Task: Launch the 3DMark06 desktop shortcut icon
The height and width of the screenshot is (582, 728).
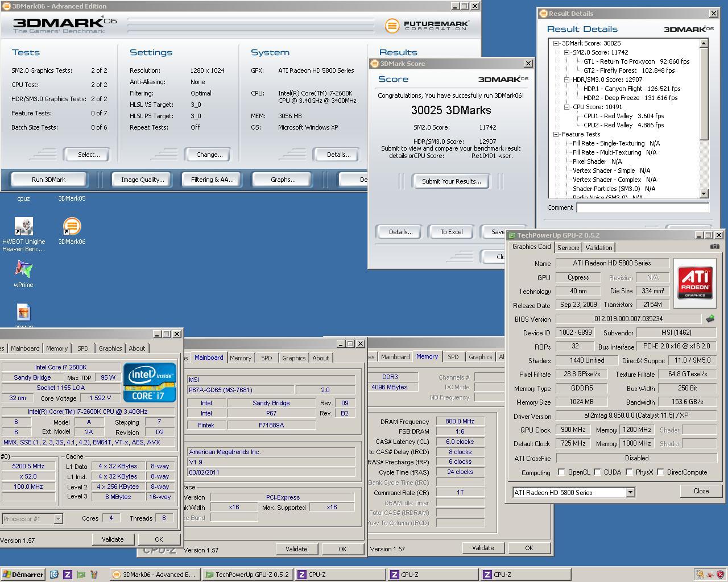Action: pos(72,226)
